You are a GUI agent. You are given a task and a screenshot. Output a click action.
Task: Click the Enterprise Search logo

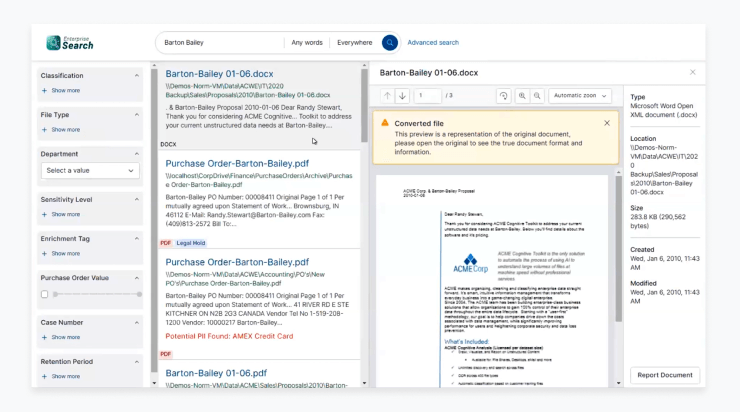(70, 43)
